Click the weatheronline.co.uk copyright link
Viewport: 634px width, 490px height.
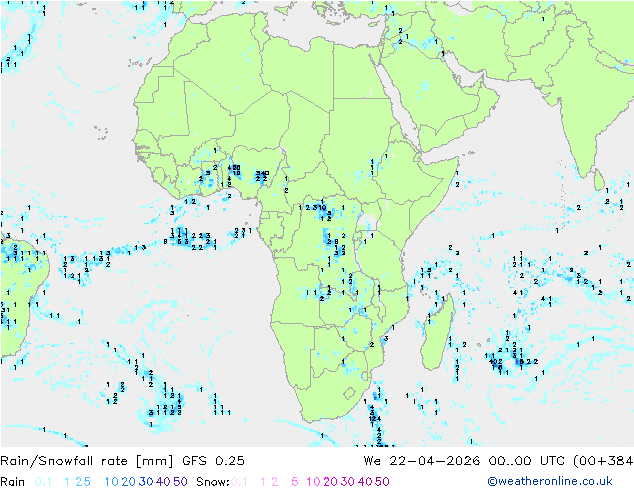click(x=550, y=481)
